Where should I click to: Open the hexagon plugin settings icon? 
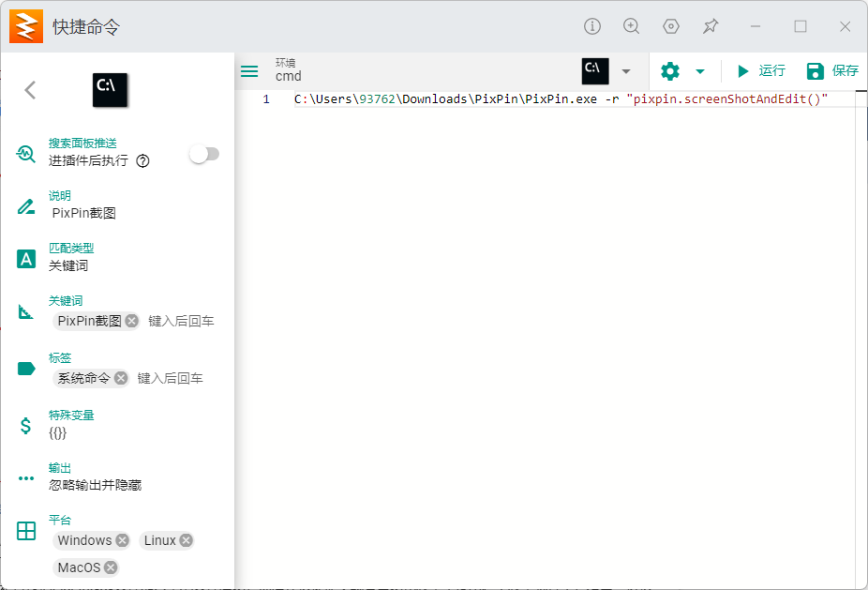[x=671, y=26]
